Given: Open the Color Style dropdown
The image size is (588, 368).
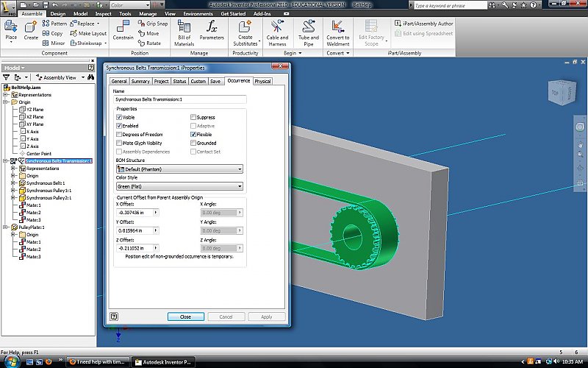Looking at the screenshot, I should click(179, 186).
